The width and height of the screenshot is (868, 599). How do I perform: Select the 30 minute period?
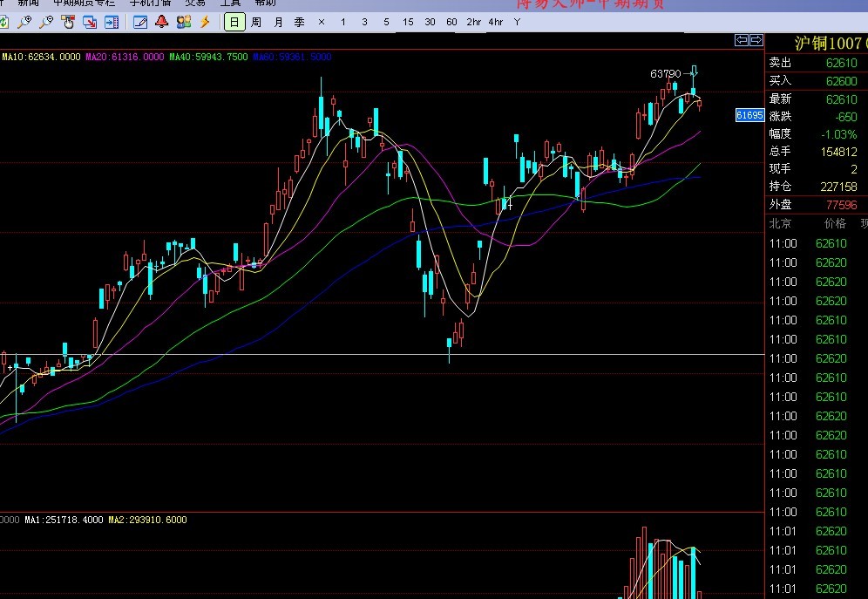[x=430, y=22]
